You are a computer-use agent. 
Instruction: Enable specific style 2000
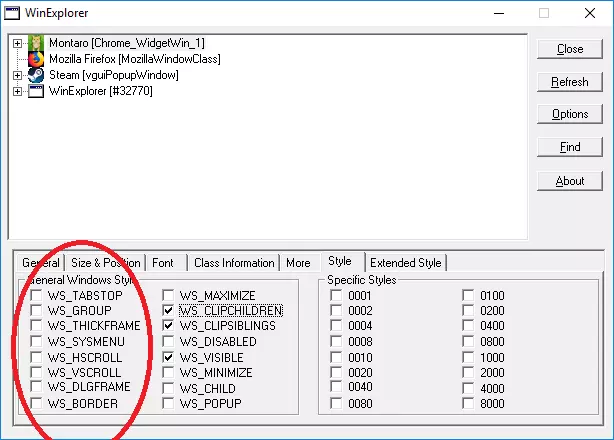click(468, 372)
